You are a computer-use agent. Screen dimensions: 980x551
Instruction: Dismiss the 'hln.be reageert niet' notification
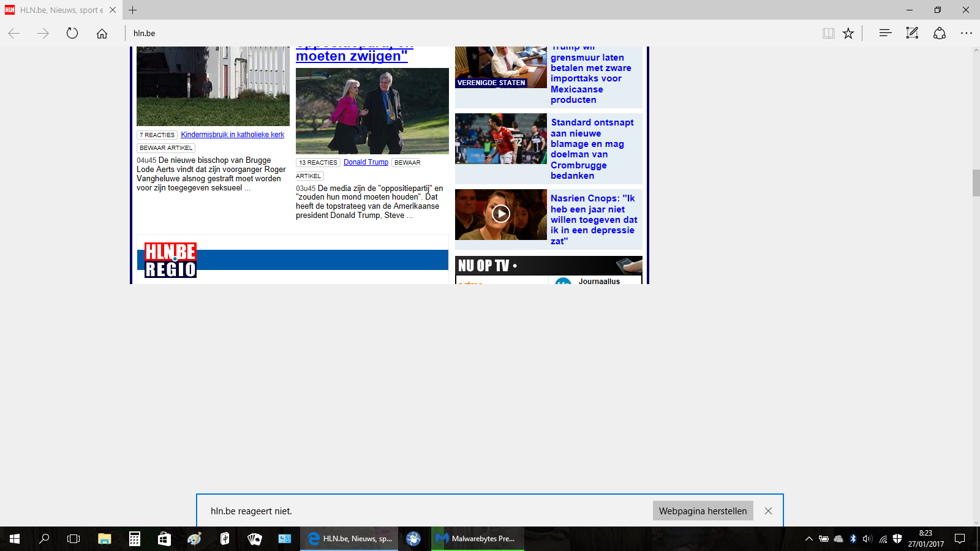[x=768, y=511]
